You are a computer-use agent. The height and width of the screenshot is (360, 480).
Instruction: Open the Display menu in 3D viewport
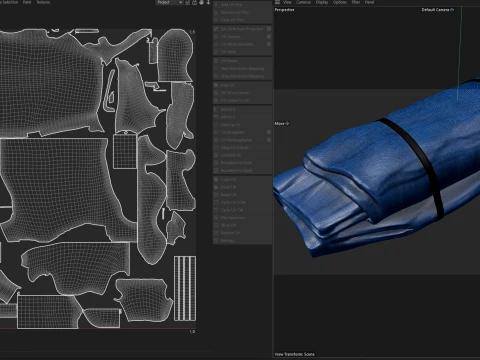pyautogui.click(x=322, y=2)
